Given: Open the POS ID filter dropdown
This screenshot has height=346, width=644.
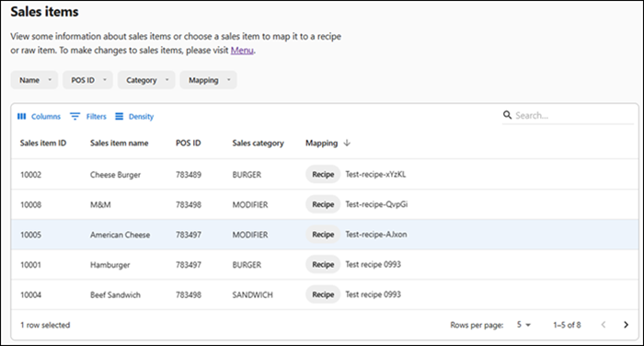Looking at the screenshot, I should click(x=88, y=80).
